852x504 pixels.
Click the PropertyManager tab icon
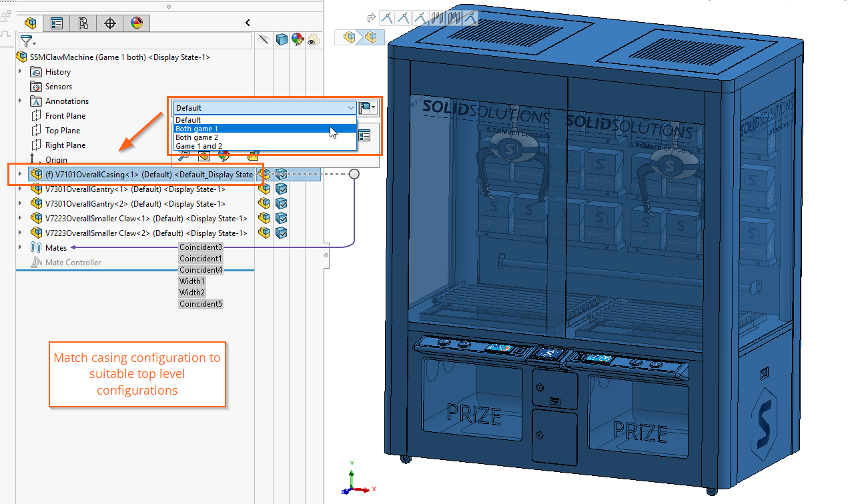tap(56, 22)
